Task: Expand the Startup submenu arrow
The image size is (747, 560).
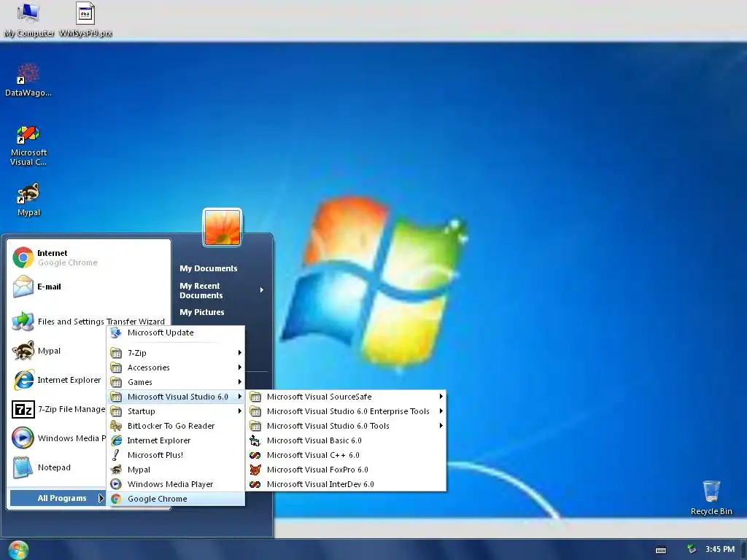Action: click(239, 411)
